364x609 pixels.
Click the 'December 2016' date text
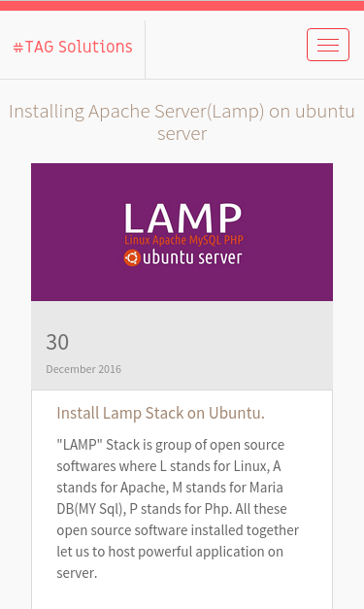pos(83,369)
